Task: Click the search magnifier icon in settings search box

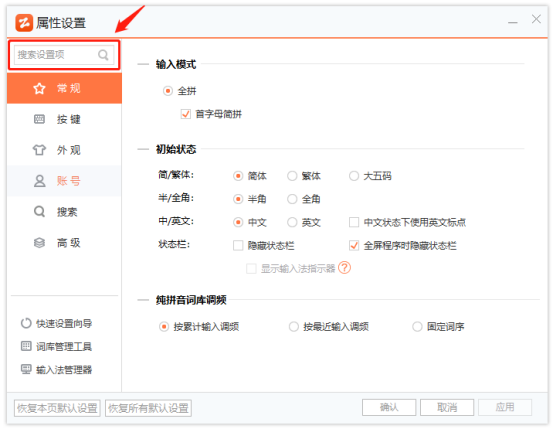Action: click(x=103, y=55)
